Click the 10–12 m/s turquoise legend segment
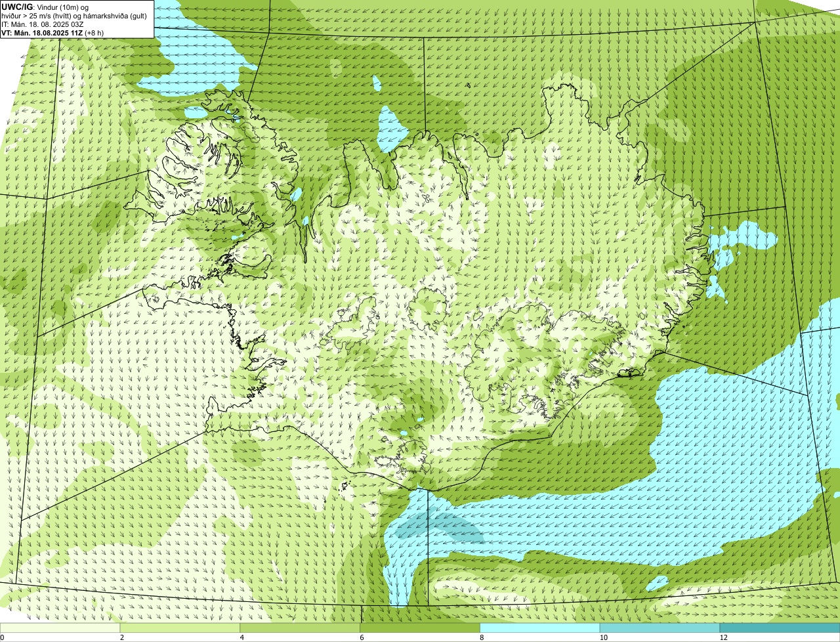Image resolution: width=840 pixels, height=642 pixels. pos(660,628)
